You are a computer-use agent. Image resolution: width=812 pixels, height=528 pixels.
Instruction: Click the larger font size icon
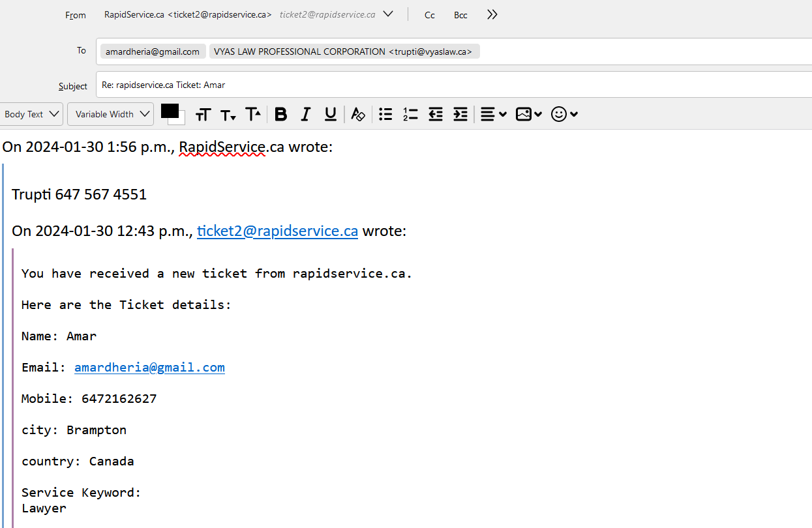pyautogui.click(x=253, y=114)
